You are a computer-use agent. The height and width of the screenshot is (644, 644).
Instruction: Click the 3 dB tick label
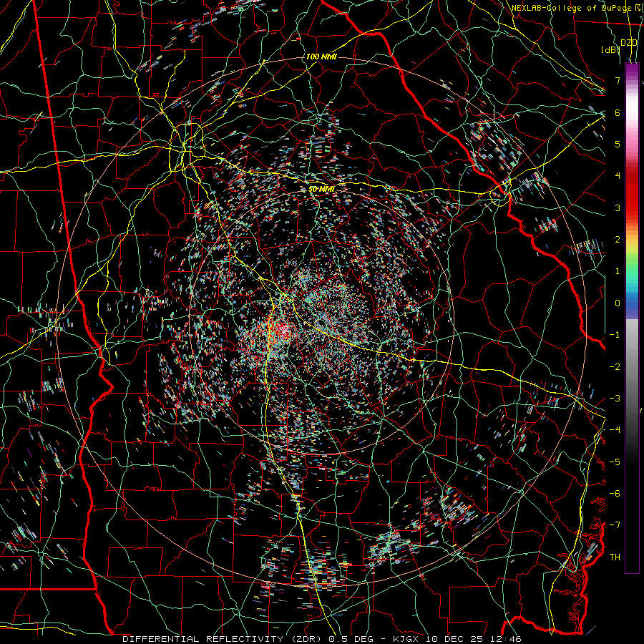(x=618, y=208)
